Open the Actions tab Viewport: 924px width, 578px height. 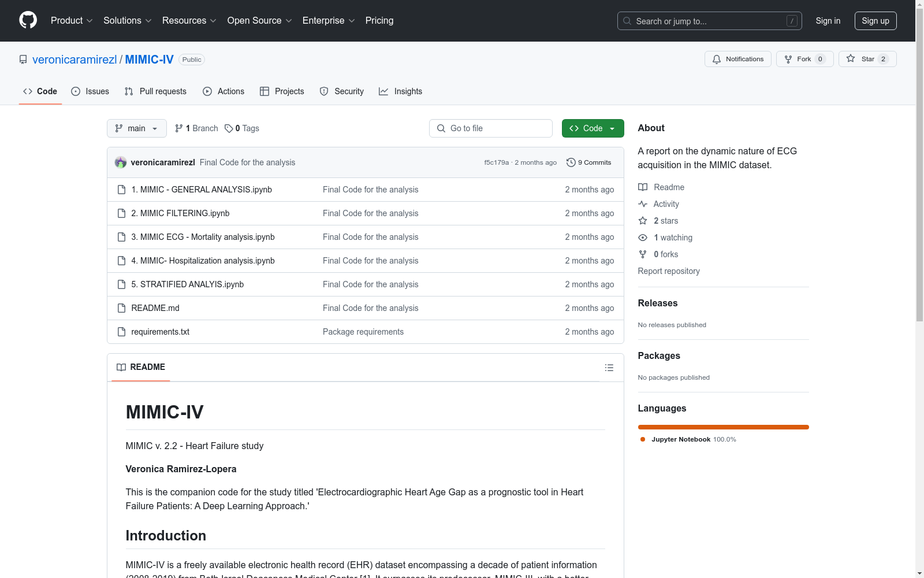pos(223,91)
